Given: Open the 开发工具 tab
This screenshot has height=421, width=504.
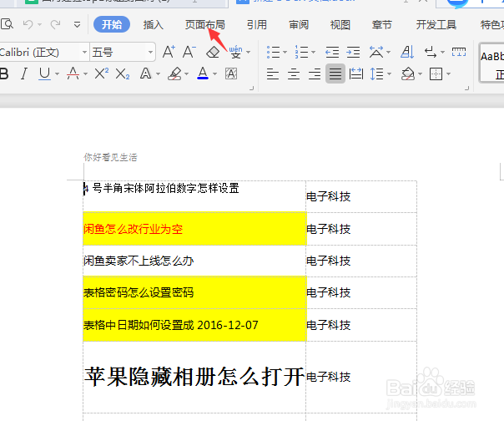Looking at the screenshot, I should click(436, 24).
